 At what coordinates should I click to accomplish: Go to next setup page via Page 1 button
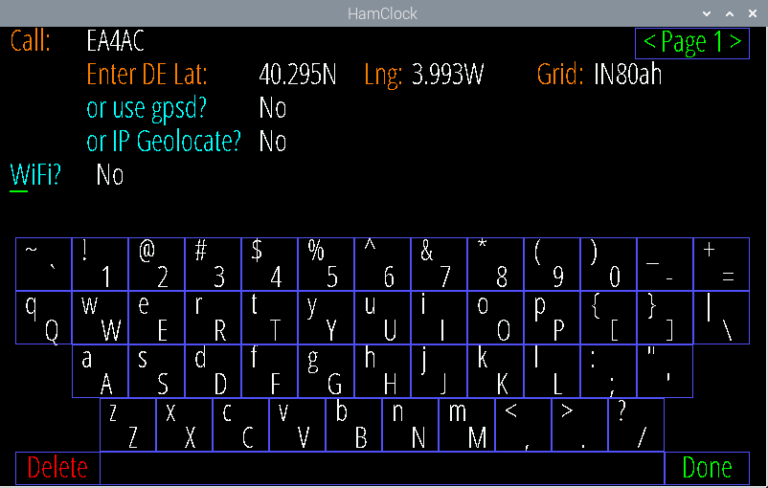pyautogui.click(x=692, y=42)
